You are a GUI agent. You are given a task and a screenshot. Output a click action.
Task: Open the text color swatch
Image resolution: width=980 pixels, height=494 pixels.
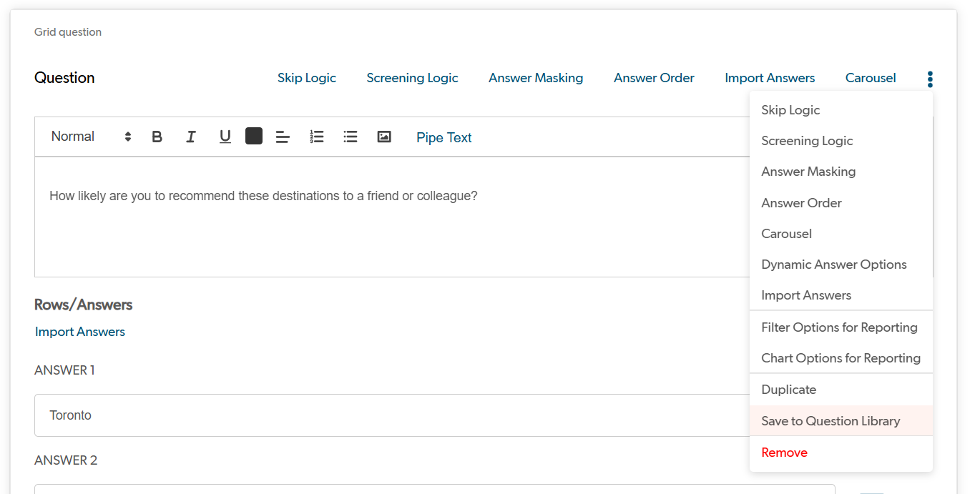[x=254, y=136]
